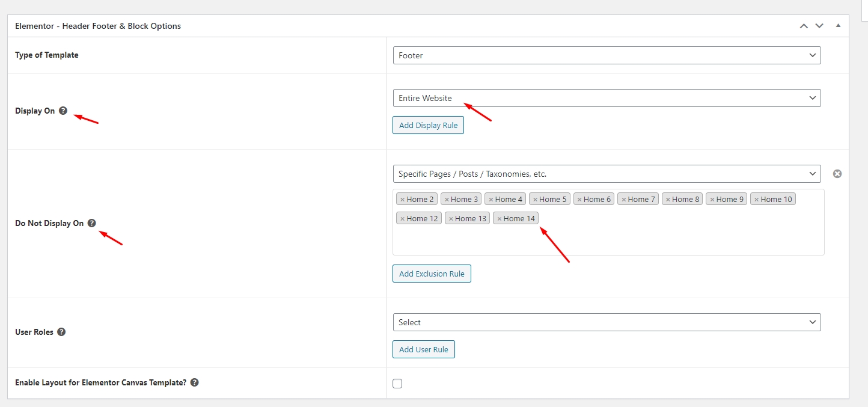Click the help icon next to User Roles
Viewport: 868px width, 407px height.
pyautogui.click(x=61, y=332)
